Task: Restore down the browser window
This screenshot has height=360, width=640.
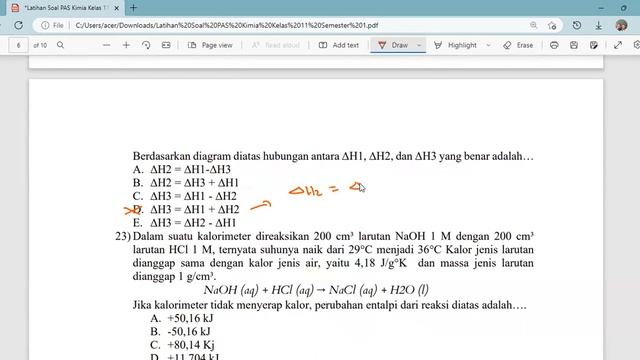Action: pos(624,8)
